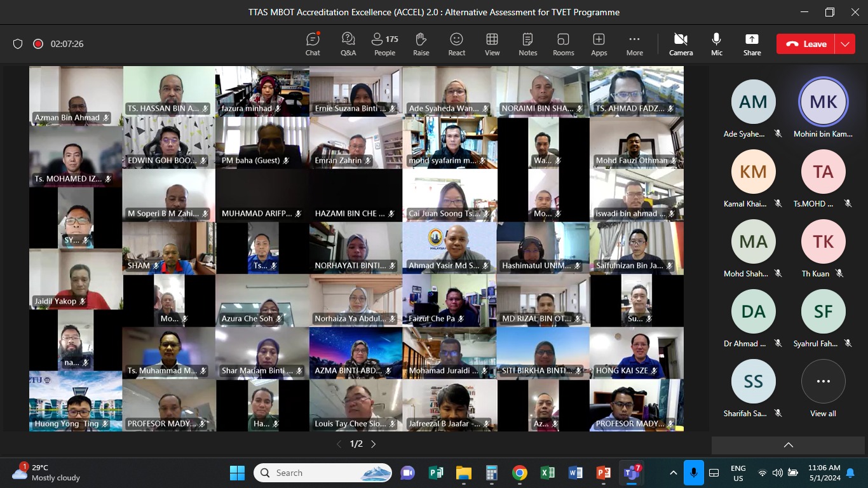This screenshot has height=488, width=868.
Task: Share your screen content
Action: click(x=752, y=44)
